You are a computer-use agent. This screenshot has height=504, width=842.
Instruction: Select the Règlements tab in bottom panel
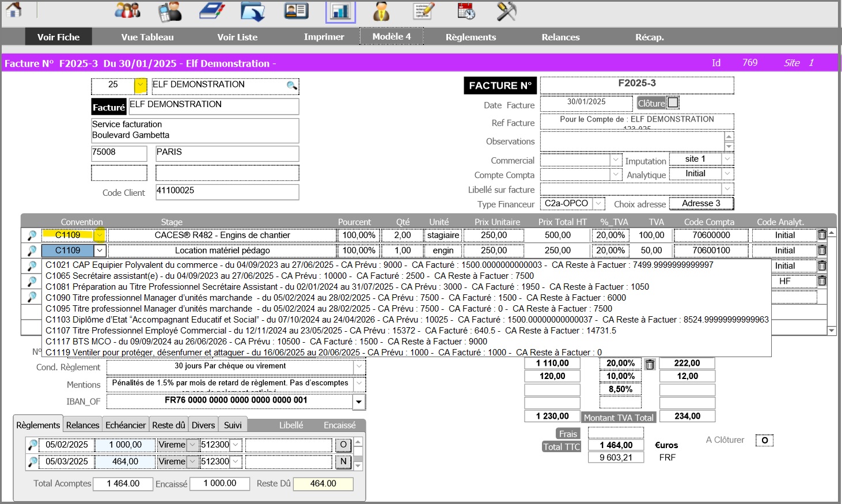click(38, 425)
